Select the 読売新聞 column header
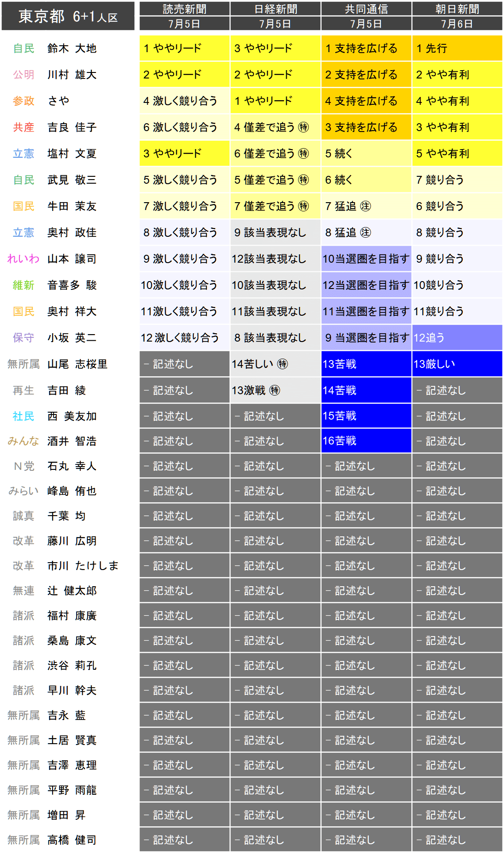 [x=185, y=9]
